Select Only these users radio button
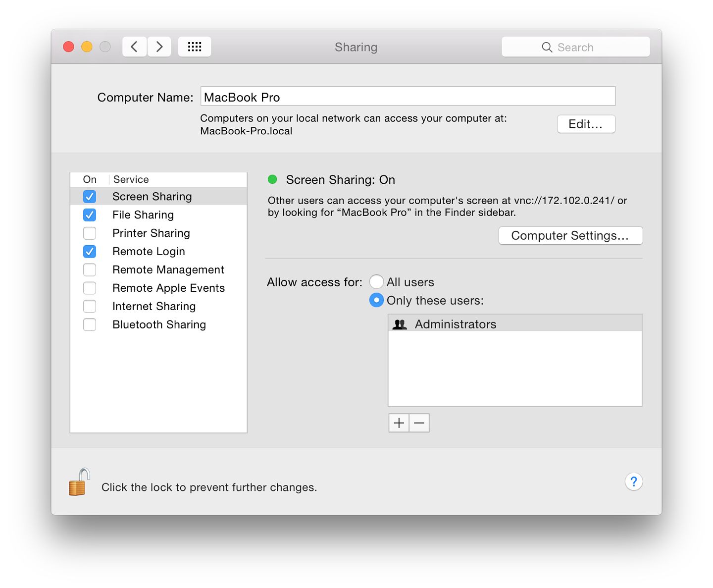 (376, 300)
